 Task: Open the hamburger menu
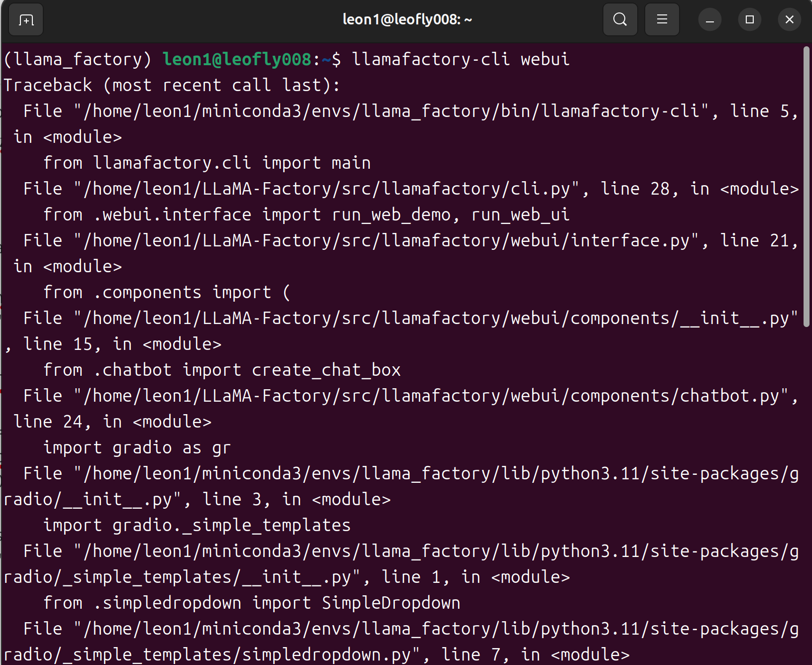click(x=662, y=20)
